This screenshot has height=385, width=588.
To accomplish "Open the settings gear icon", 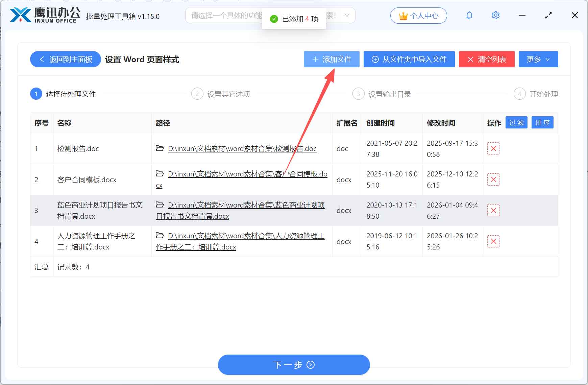I will (495, 15).
